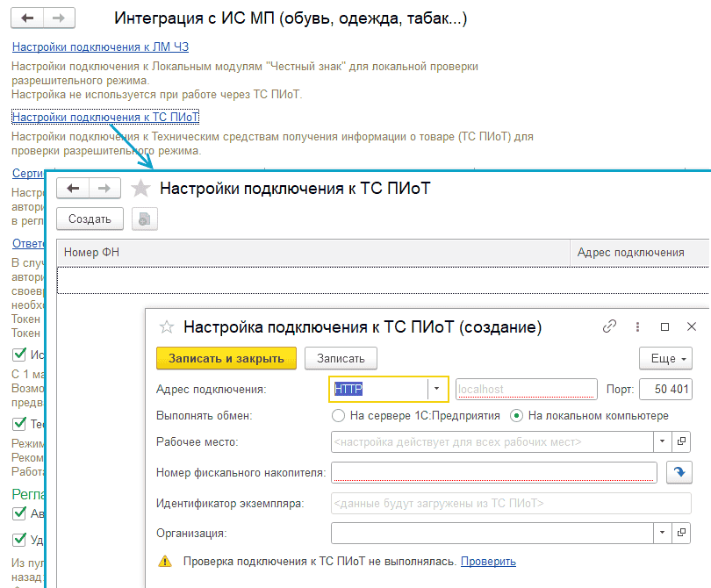Expand the Рабочее место dropdown list
This screenshot has height=588, width=711.
662,441
